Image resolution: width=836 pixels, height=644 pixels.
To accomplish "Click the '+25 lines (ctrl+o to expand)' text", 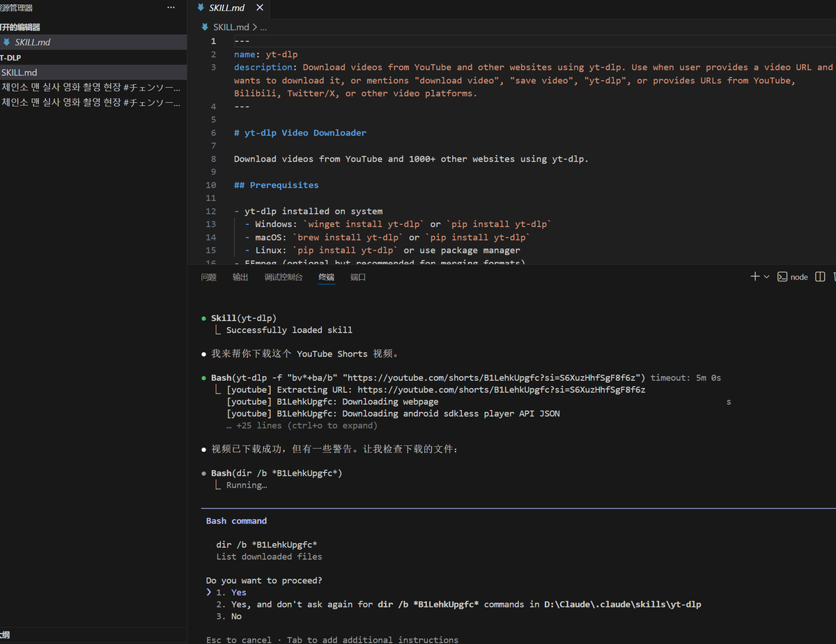I will (302, 425).
